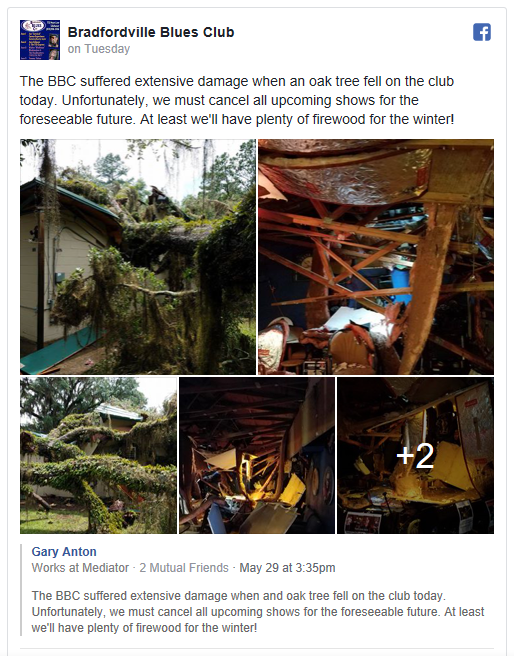This screenshot has width=514, height=656.
Task: Click the '+2' overlay number
Action: pyautogui.click(x=415, y=456)
